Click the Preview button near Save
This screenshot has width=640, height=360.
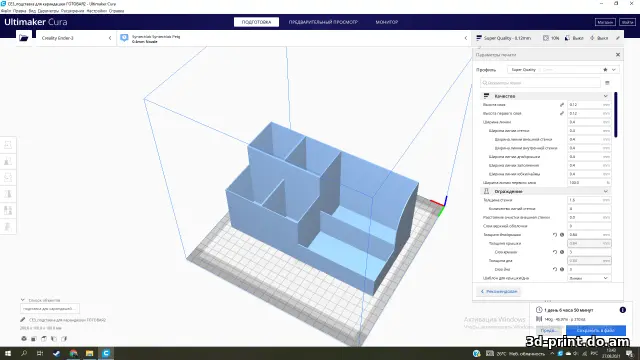[x=548, y=330]
